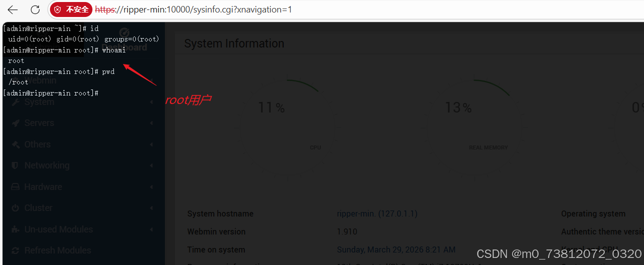
Task: Click Refresh Modules in the sidebar
Action: [x=57, y=250]
